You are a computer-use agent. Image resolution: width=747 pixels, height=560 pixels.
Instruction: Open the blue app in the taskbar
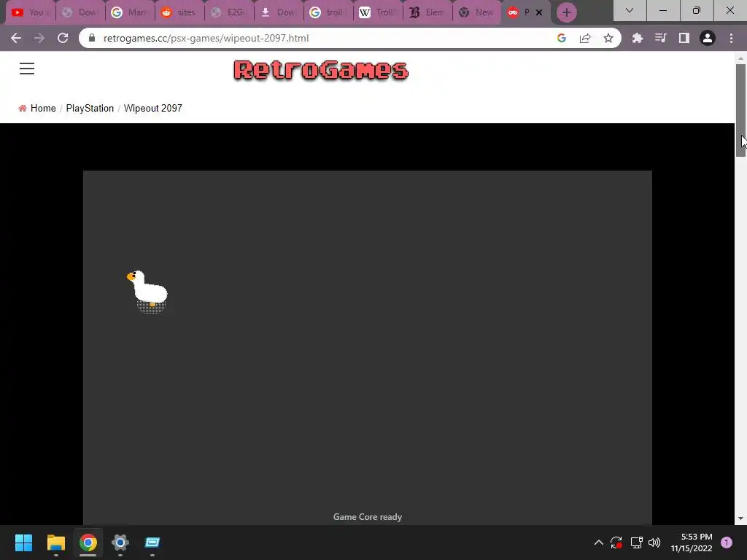click(152, 542)
